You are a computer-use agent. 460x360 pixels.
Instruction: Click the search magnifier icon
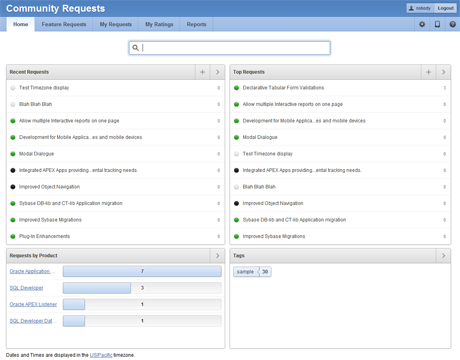pos(135,48)
